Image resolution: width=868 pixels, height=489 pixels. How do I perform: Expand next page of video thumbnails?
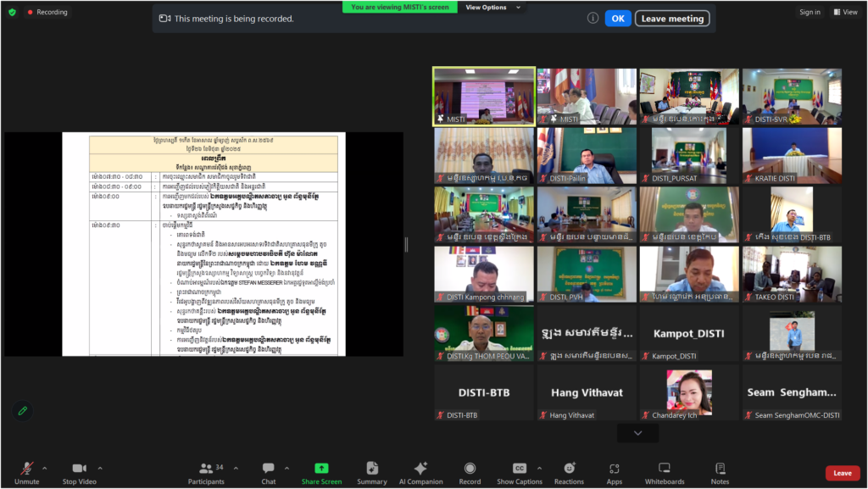tap(638, 433)
